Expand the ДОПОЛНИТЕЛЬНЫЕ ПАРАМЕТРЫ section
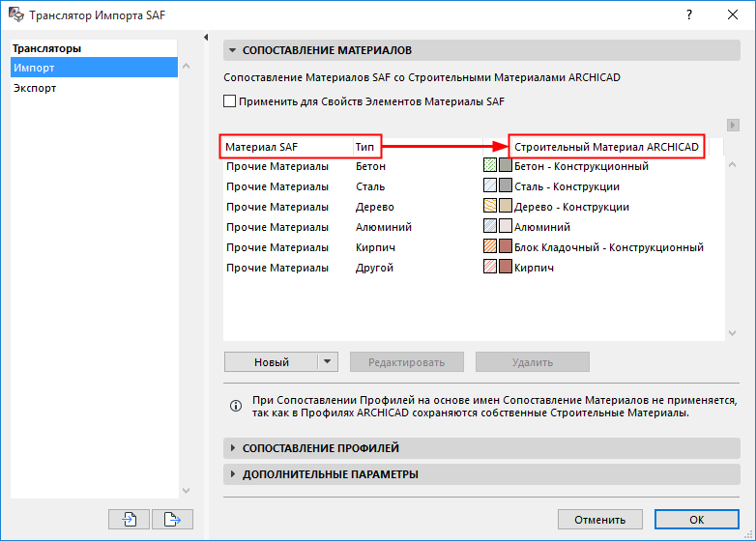This screenshot has height=541, width=756. [232, 474]
